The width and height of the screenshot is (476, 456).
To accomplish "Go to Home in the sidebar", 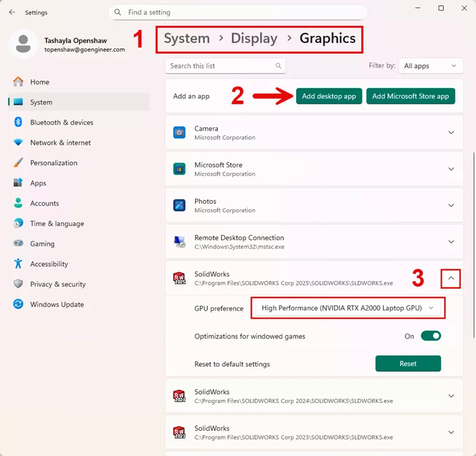I will pos(79,82).
